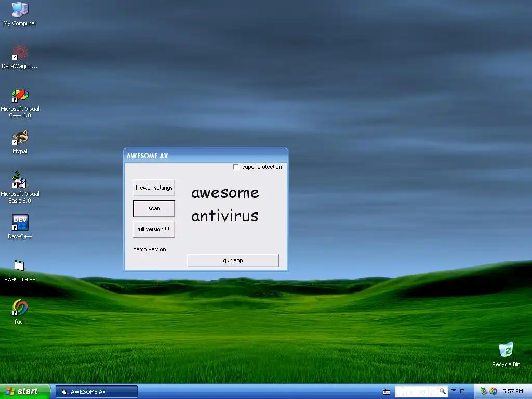532x399 pixels.
Task: Click the colorful swirl tray icon
Action: (494, 391)
